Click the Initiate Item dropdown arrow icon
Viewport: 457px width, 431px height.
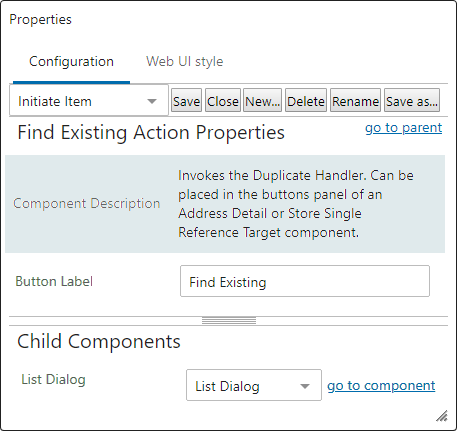(152, 101)
